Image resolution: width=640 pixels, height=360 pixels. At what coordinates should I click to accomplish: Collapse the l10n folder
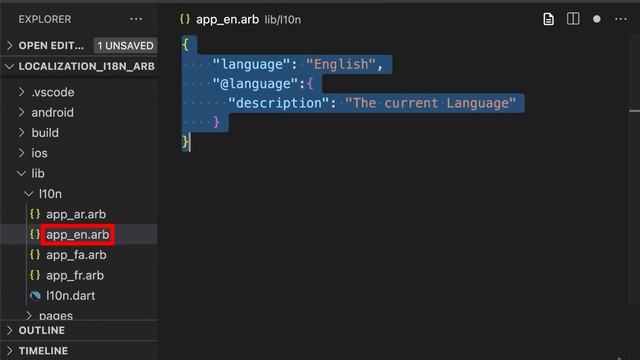pyautogui.click(x=29, y=194)
